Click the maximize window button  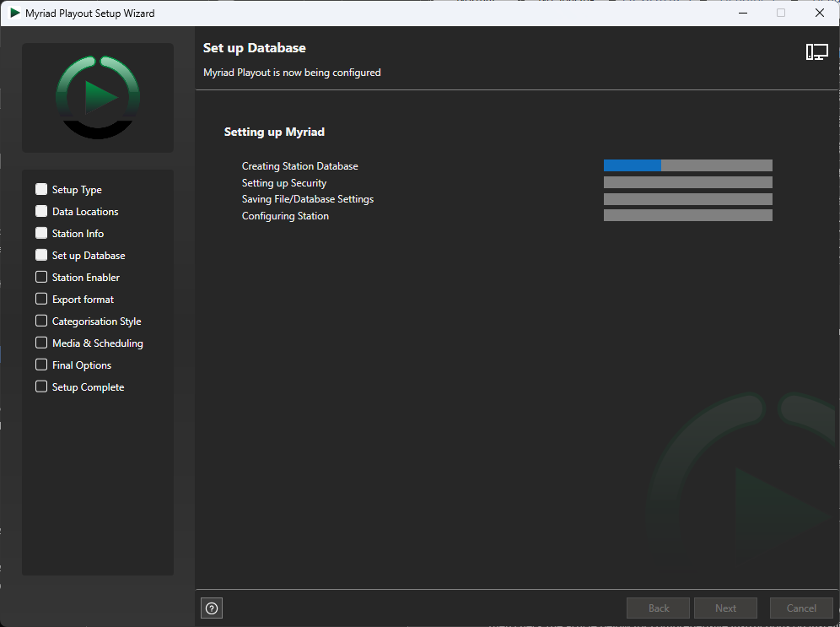click(x=781, y=13)
